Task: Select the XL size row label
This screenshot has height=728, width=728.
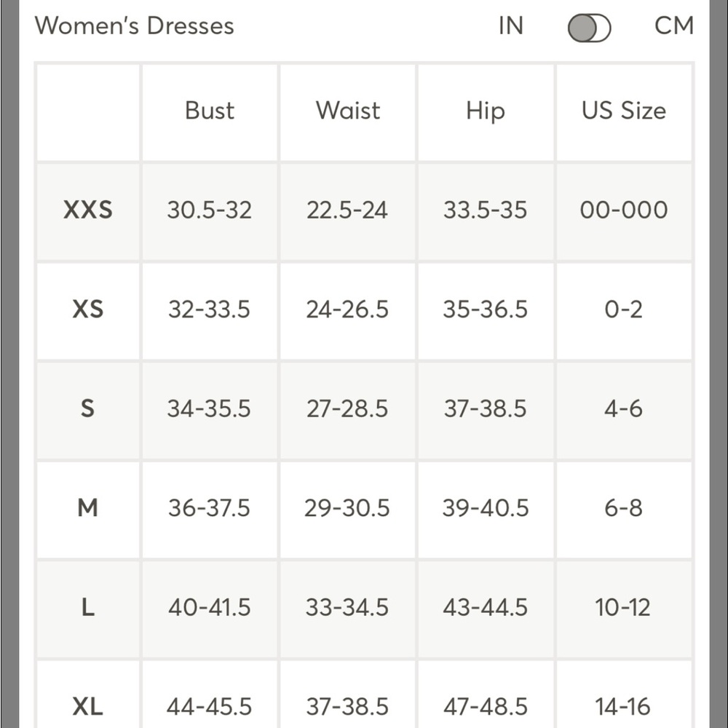Action: point(88,706)
